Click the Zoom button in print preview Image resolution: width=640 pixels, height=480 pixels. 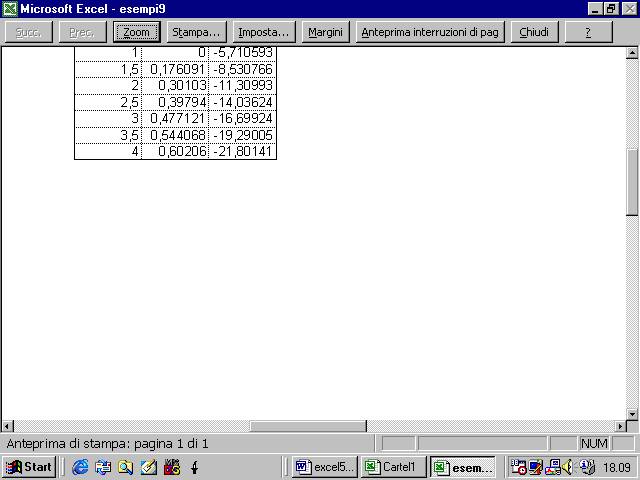pyautogui.click(x=136, y=32)
